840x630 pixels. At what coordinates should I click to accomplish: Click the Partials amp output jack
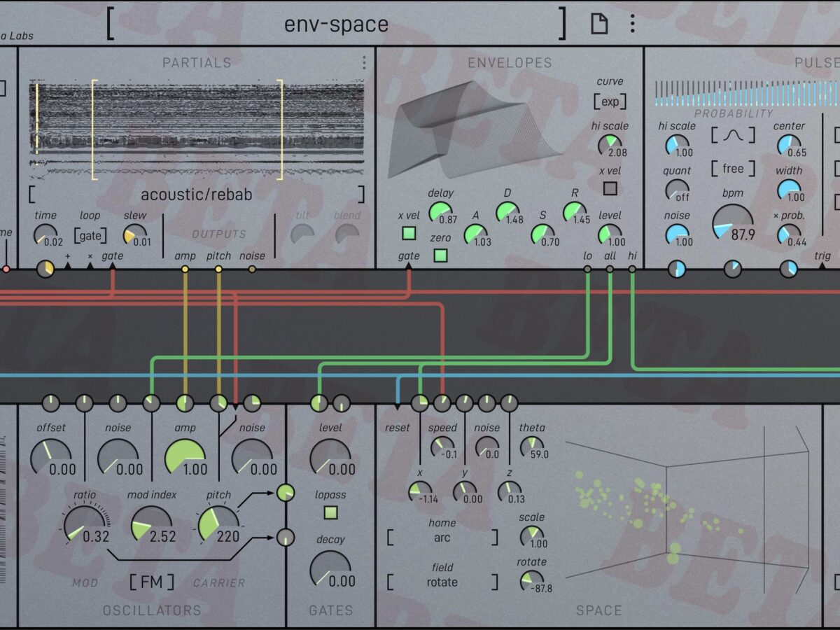pyautogui.click(x=185, y=269)
